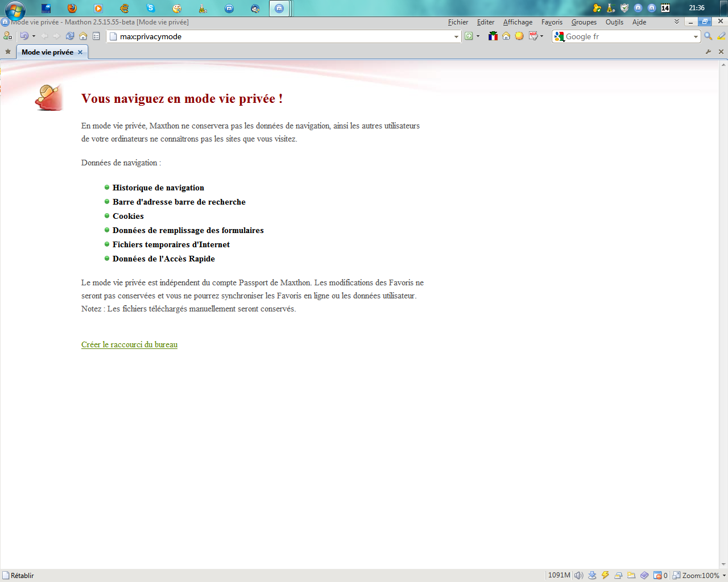Click the download manager icon in status bar
The width and height of the screenshot is (728, 582).
point(592,575)
